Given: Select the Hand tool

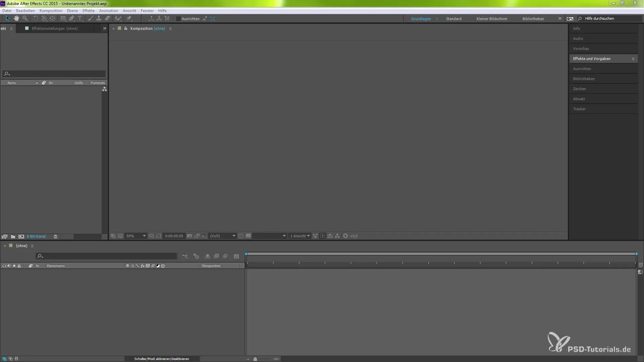Looking at the screenshot, I should (x=16, y=18).
